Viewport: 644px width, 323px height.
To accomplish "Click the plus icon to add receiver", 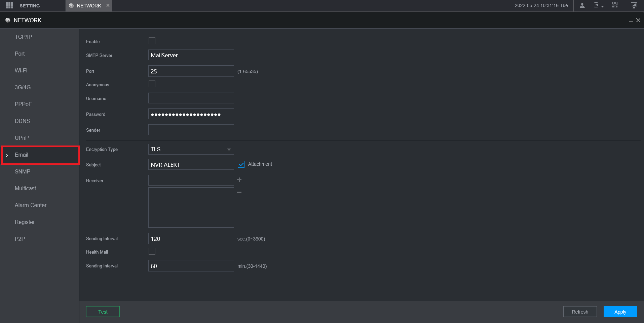I will [x=239, y=180].
